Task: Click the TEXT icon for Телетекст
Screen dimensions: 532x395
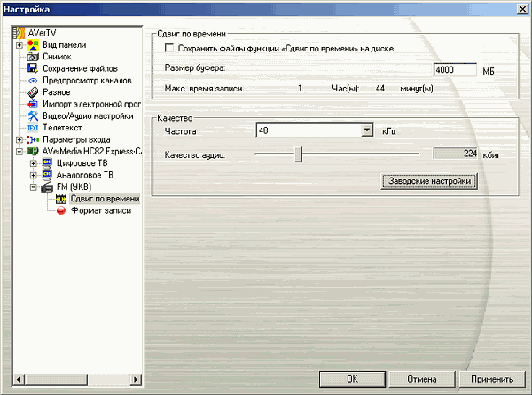Action: click(33, 128)
